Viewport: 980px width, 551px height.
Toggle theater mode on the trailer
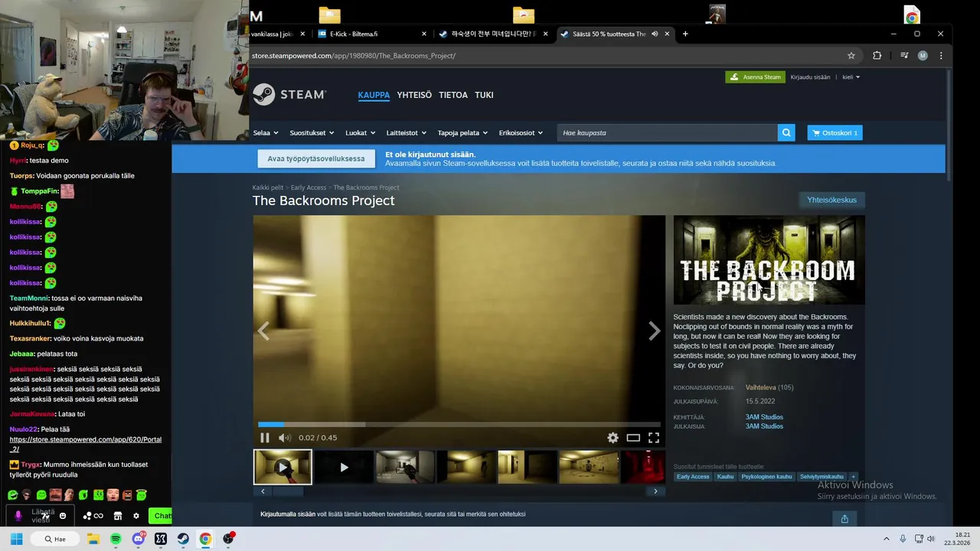(633, 438)
